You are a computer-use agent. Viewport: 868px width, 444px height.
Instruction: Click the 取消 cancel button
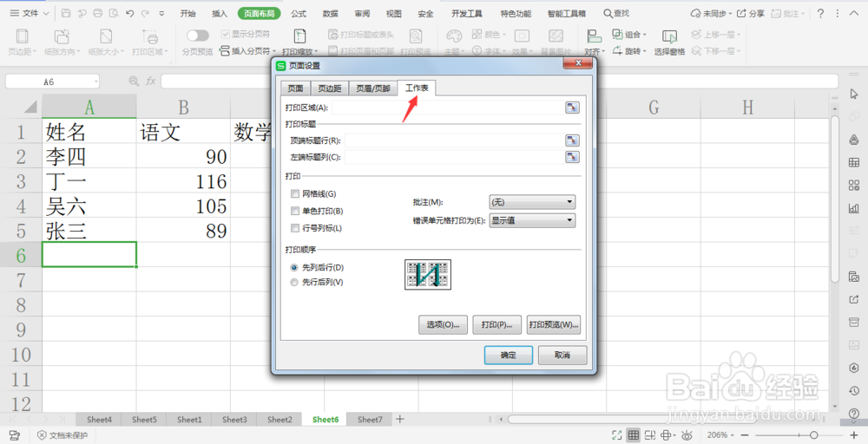562,355
